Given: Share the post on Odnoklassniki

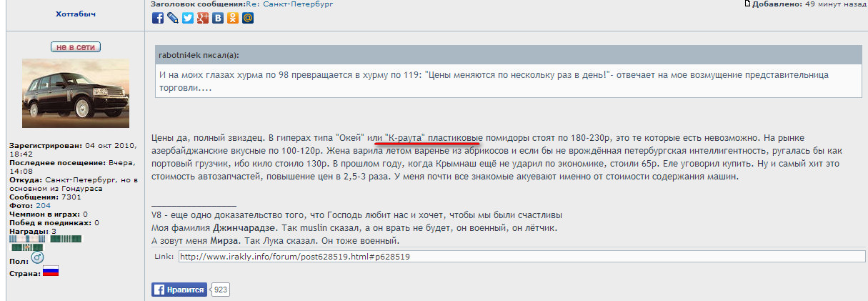Looking at the screenshot, I should (x=233, y=19).
